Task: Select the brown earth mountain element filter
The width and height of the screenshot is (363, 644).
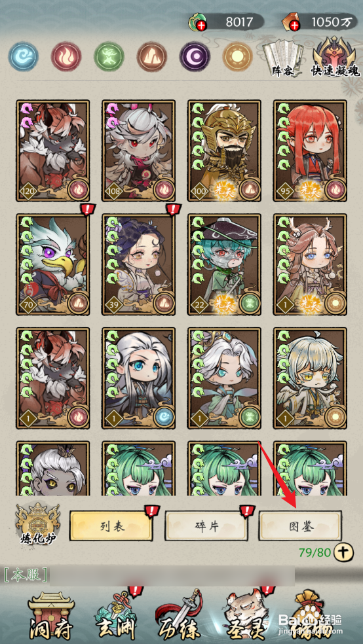Action: [152, 57]
